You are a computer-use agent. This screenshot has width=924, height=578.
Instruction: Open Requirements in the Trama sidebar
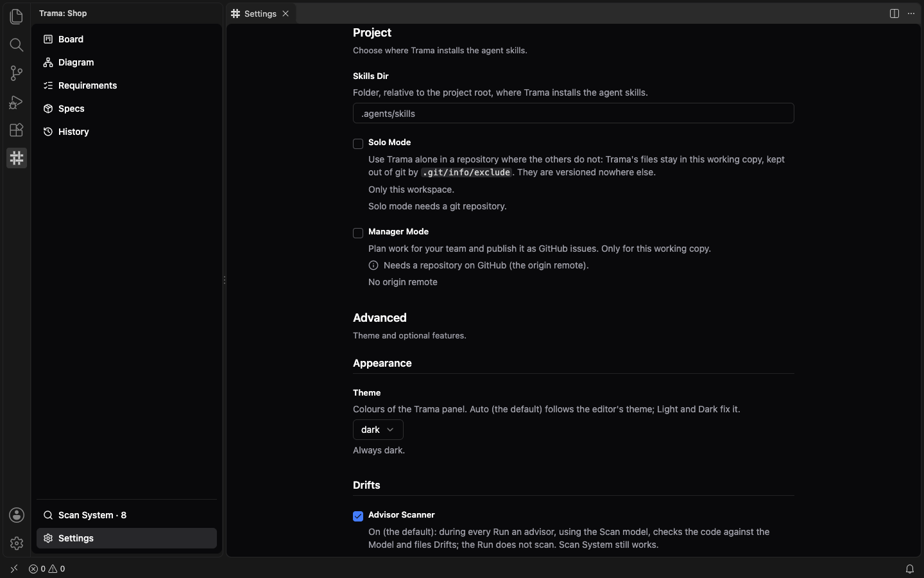pyautogui.click(x=126, y=85)
